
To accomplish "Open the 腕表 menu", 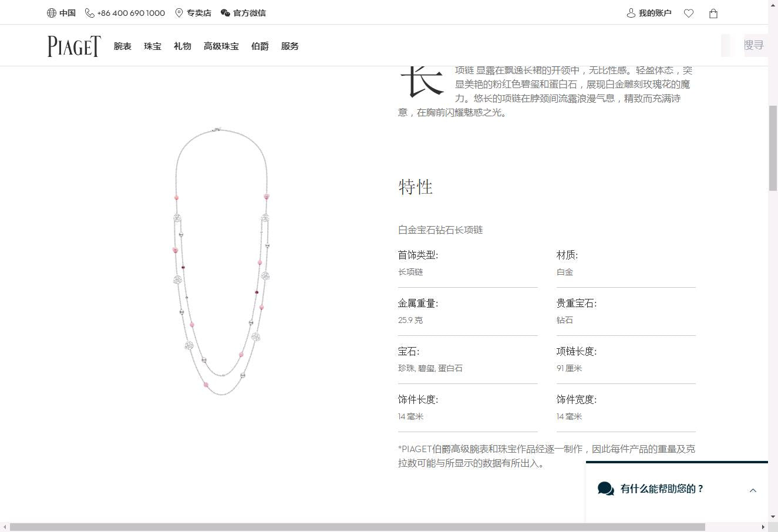I will click(123, 46).
